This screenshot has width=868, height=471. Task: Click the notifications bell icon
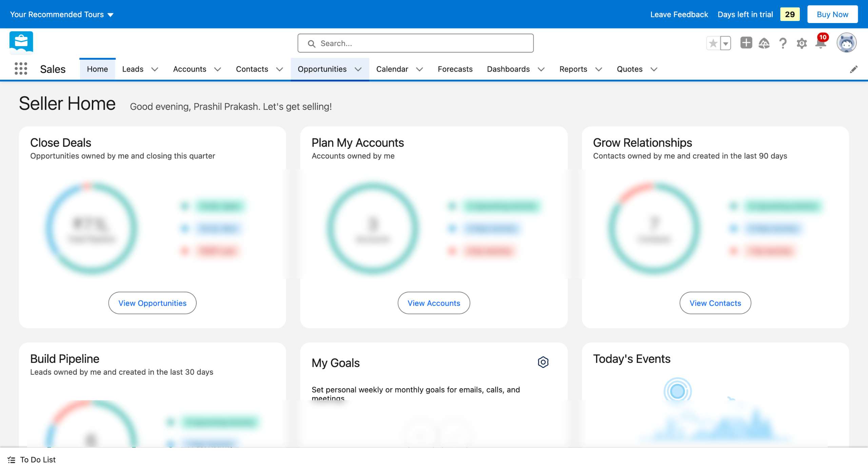pyautogui.click(x=821, y=43)
